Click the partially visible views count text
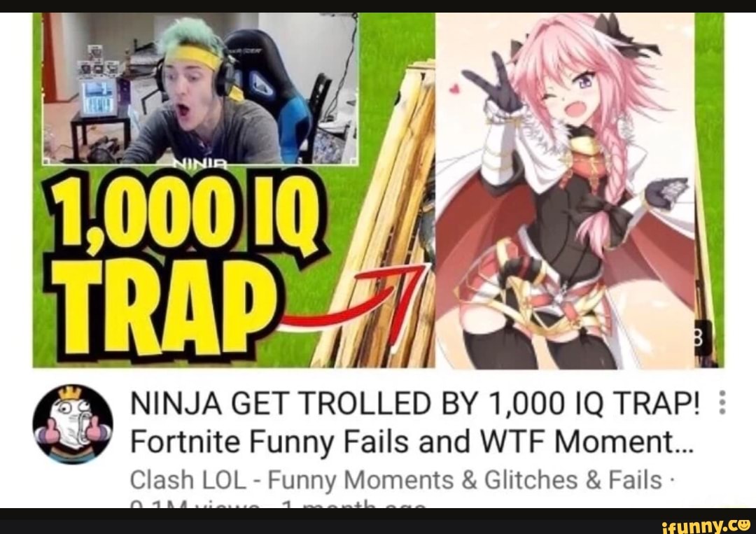The height and width of the screenshot is (534, 756). [277, 505]
